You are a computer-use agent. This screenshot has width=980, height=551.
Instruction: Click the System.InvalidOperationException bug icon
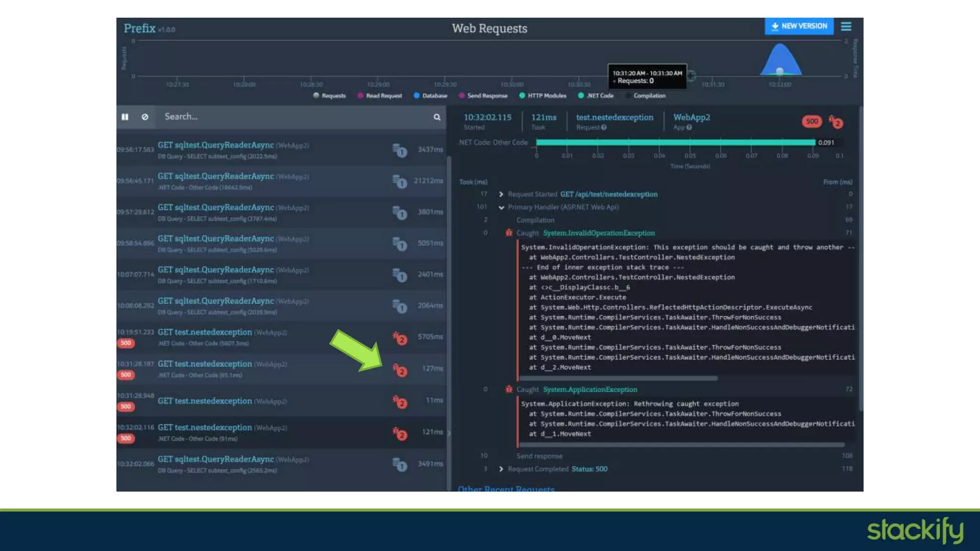[509, 233]
